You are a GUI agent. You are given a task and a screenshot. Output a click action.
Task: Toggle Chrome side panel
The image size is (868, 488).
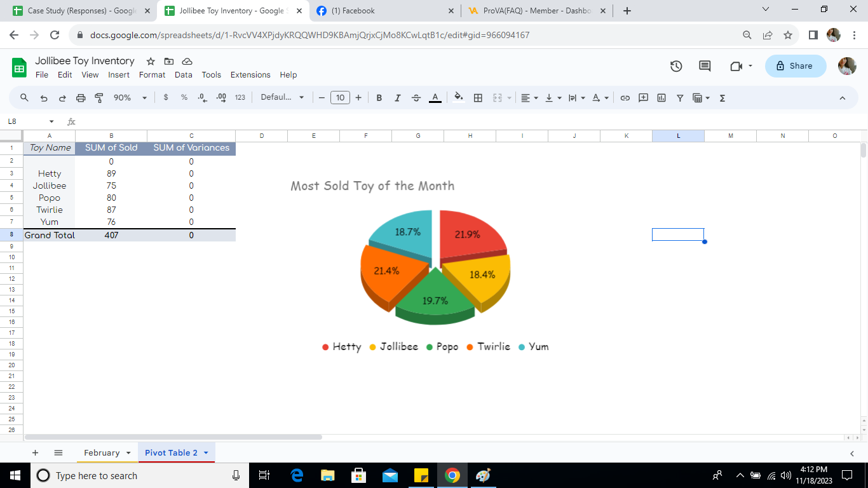pos(813,35)
